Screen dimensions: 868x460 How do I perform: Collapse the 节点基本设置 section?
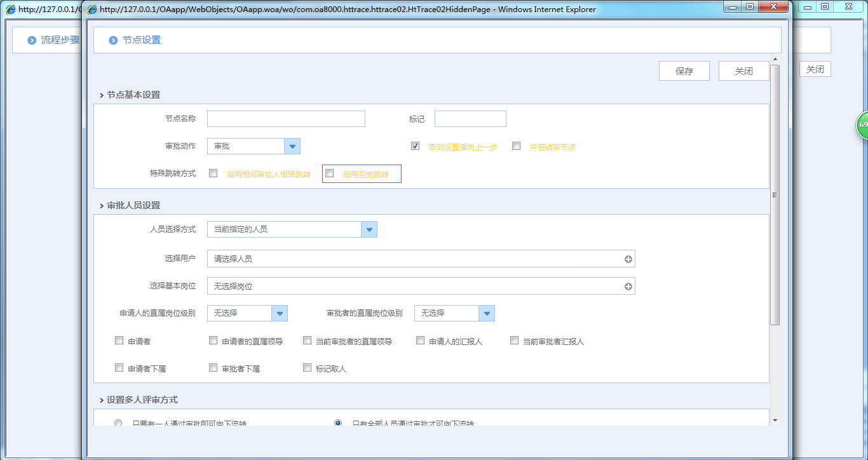tap(102, 95)
